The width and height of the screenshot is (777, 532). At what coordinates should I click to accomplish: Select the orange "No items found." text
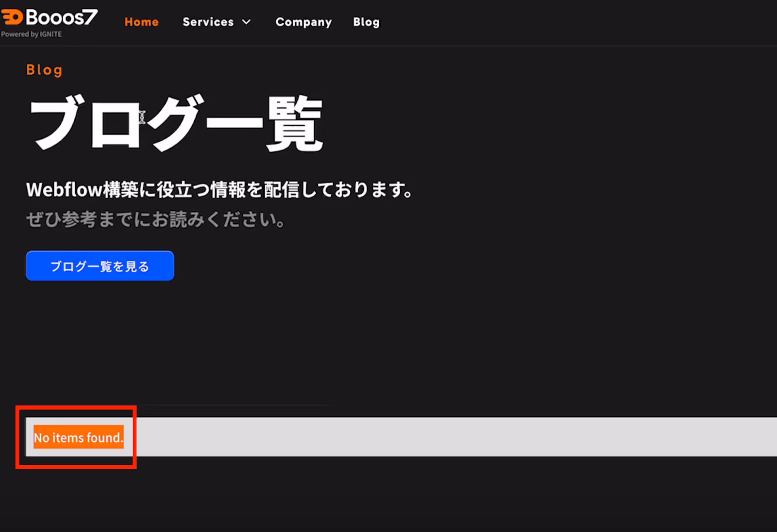[78, 437]
